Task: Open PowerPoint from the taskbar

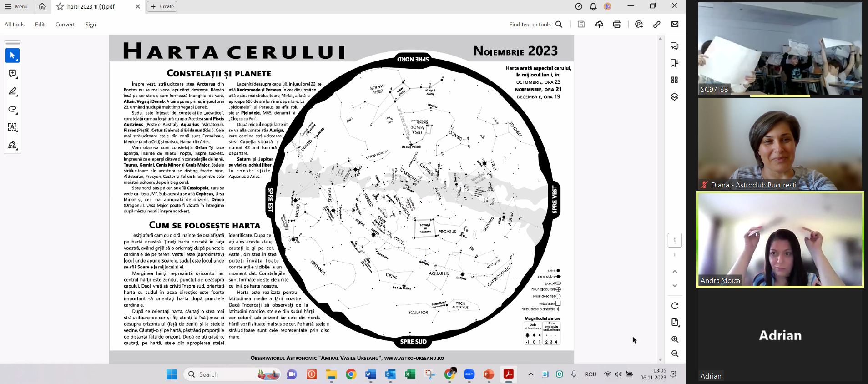Action: pyautogui.click(x=489, y=374)
